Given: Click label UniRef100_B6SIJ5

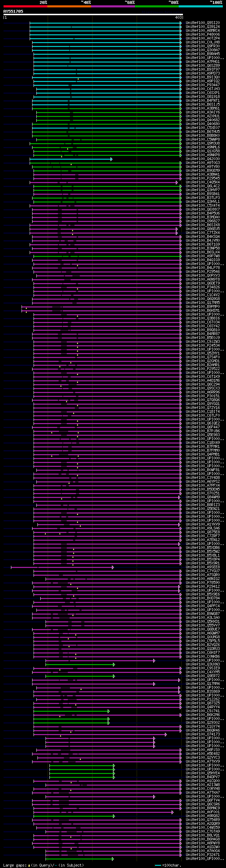Looking at the screenshot, I should coord(203,104).
